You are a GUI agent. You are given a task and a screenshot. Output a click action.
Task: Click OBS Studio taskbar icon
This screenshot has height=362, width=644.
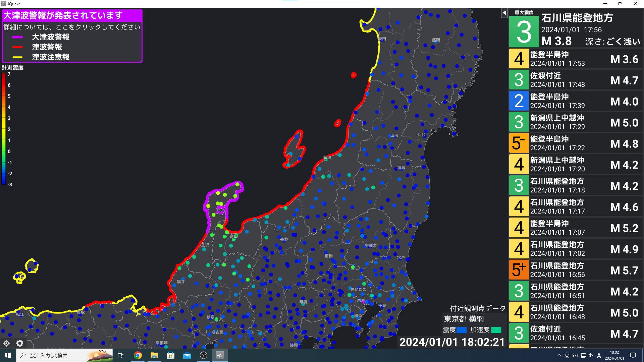(203, 355)
